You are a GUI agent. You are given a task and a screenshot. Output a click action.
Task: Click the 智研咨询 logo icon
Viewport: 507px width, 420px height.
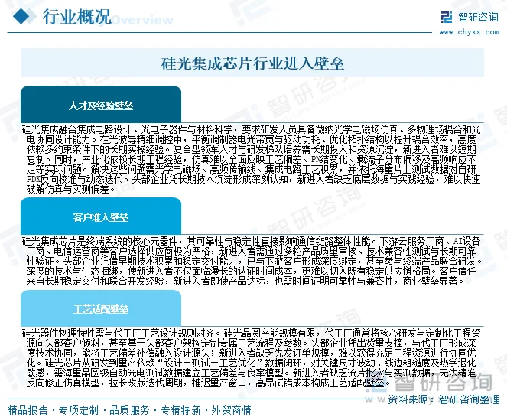click(447, 17)
